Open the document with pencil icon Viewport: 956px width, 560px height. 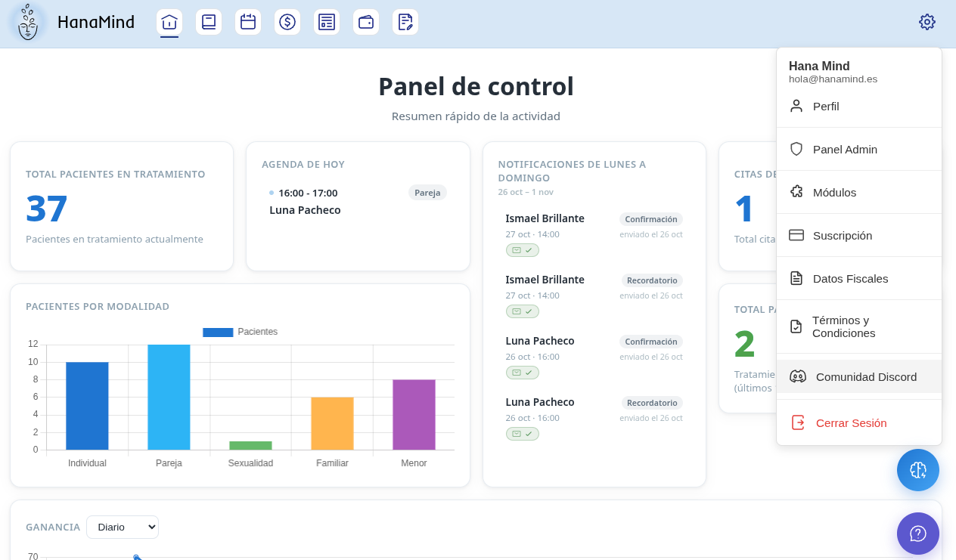405,22
